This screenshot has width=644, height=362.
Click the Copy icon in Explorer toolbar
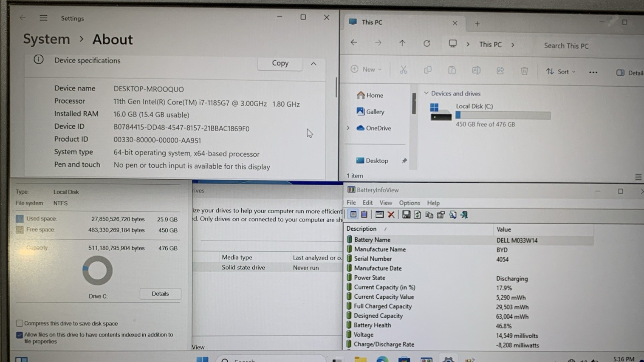point(427,70)
